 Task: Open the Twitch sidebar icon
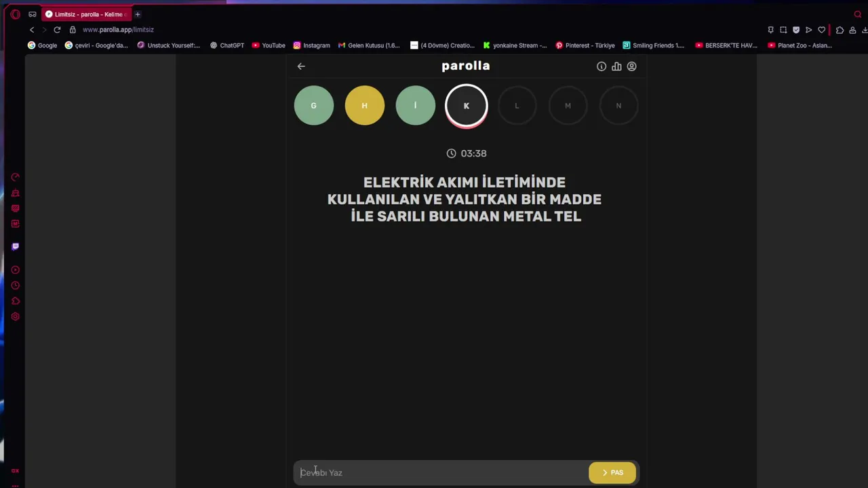15,246
